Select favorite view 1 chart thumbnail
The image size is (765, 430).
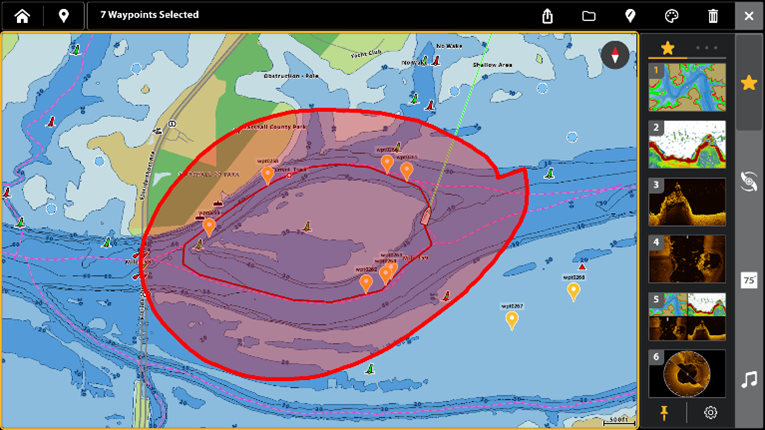[687, 87]
